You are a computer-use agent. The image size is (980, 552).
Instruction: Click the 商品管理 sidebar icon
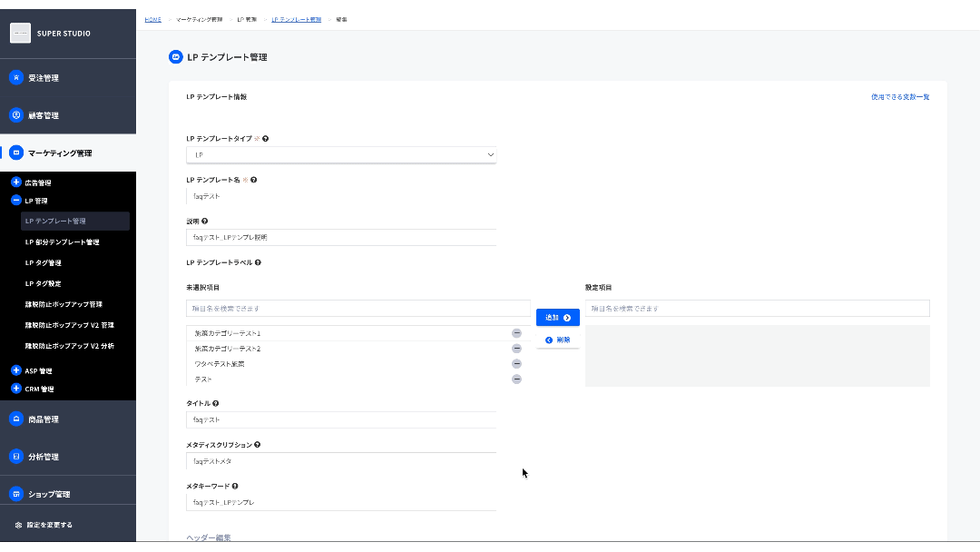click(x=15, y=419)
